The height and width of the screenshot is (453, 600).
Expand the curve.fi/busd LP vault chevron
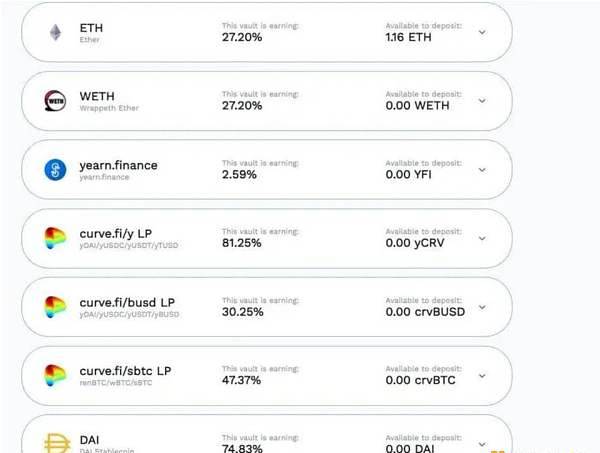(482, 307)
